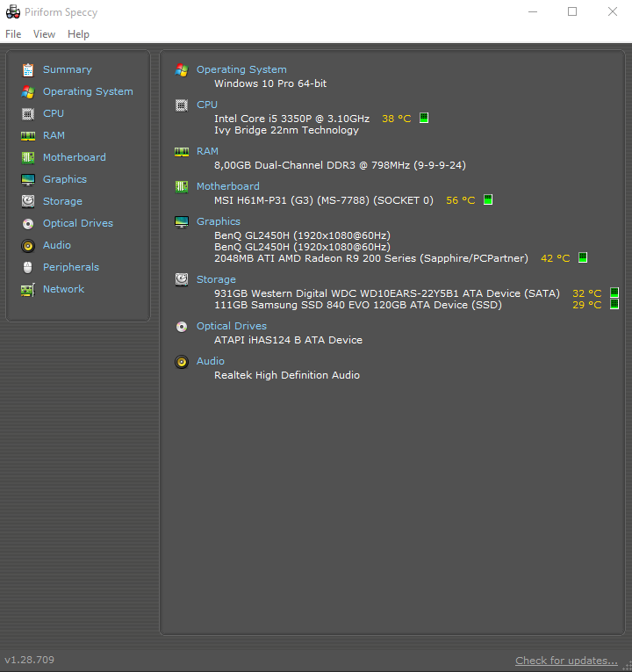Click the Peripherals mouse icon in sidebar
Screen dimensions: 632x672
coord(28,267)
